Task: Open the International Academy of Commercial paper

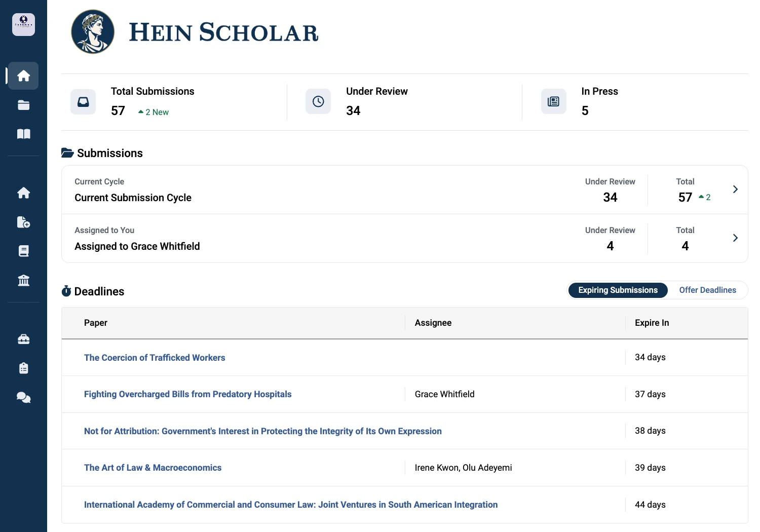Action: (291, 505)
